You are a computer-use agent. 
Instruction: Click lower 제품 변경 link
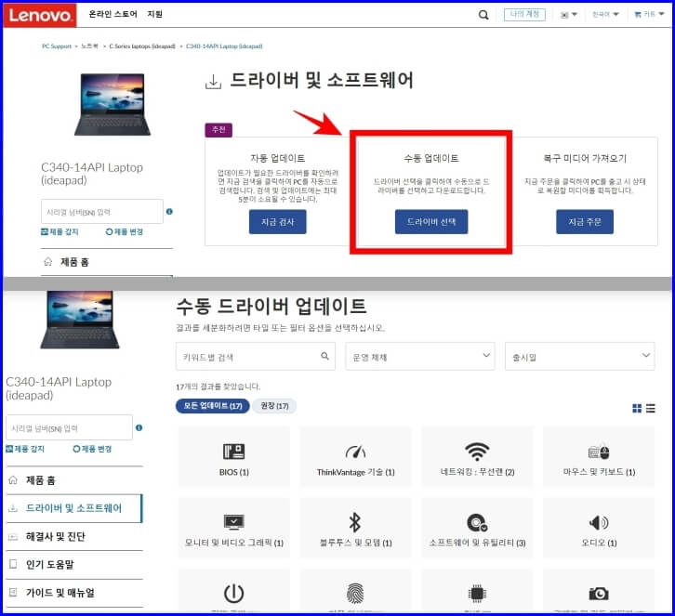click(x=92, y=449)
